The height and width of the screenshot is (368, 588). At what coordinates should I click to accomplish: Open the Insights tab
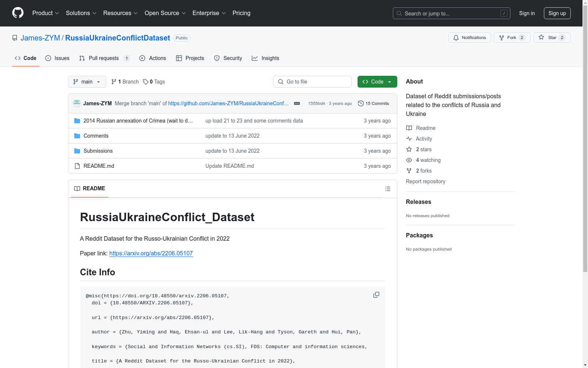(265, 58)
